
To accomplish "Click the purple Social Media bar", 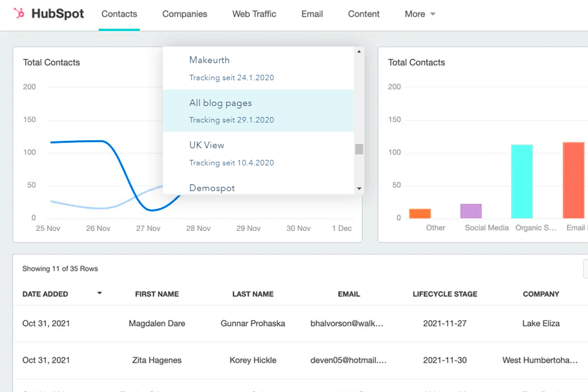I will 470,211.
